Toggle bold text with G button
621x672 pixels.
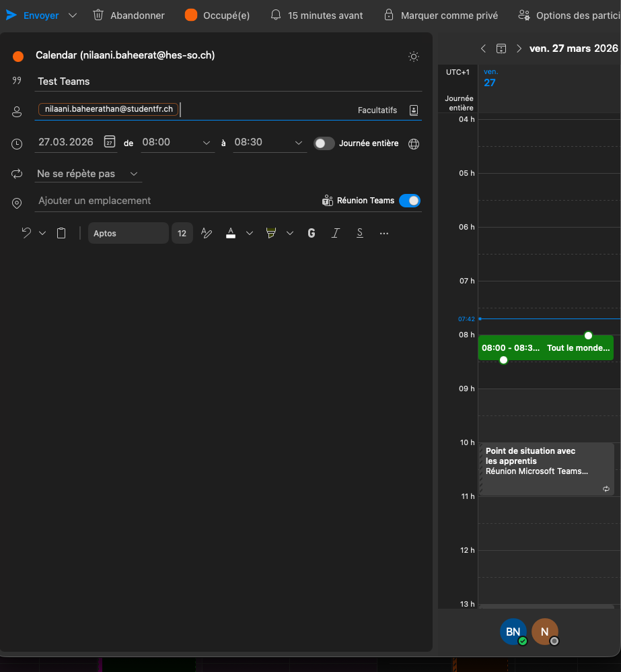(x=312, y=233)
